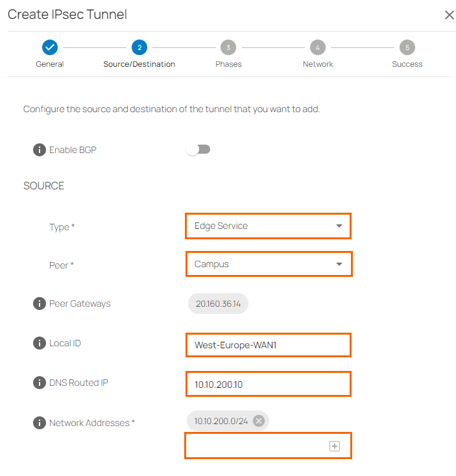Close the Create IPsec Tunnel dialog

pyautogui.click(x=449, y=15)
